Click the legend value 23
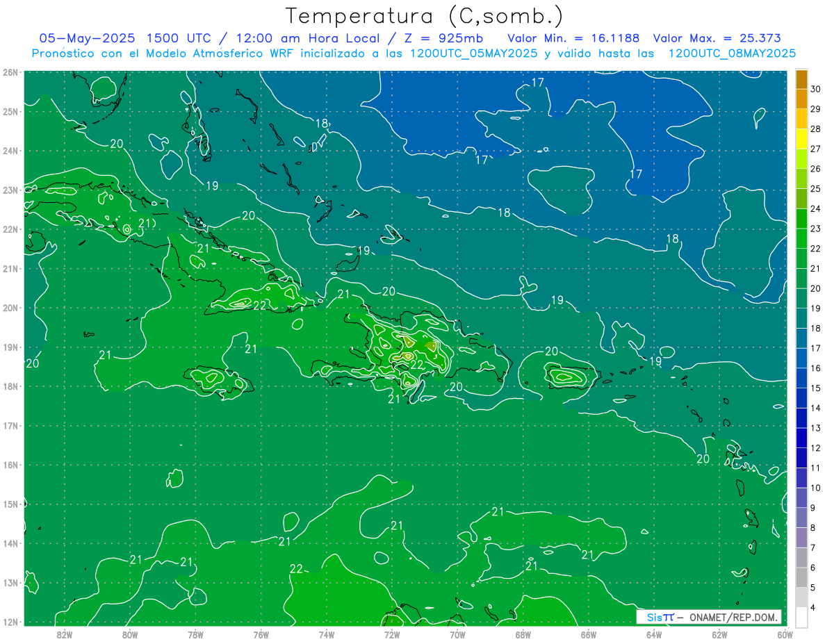This screenshot has height=644, width=834. tap(816, 228)
